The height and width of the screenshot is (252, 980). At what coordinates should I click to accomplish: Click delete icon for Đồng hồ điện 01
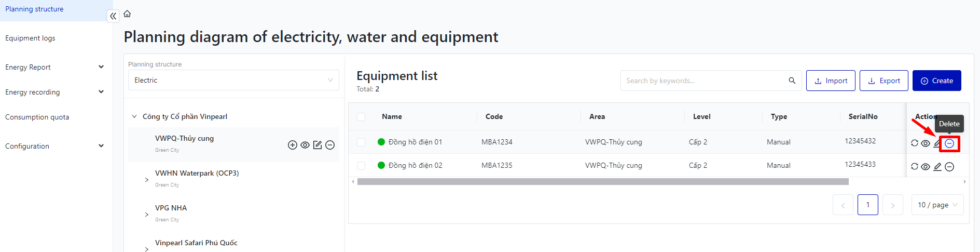949,143
